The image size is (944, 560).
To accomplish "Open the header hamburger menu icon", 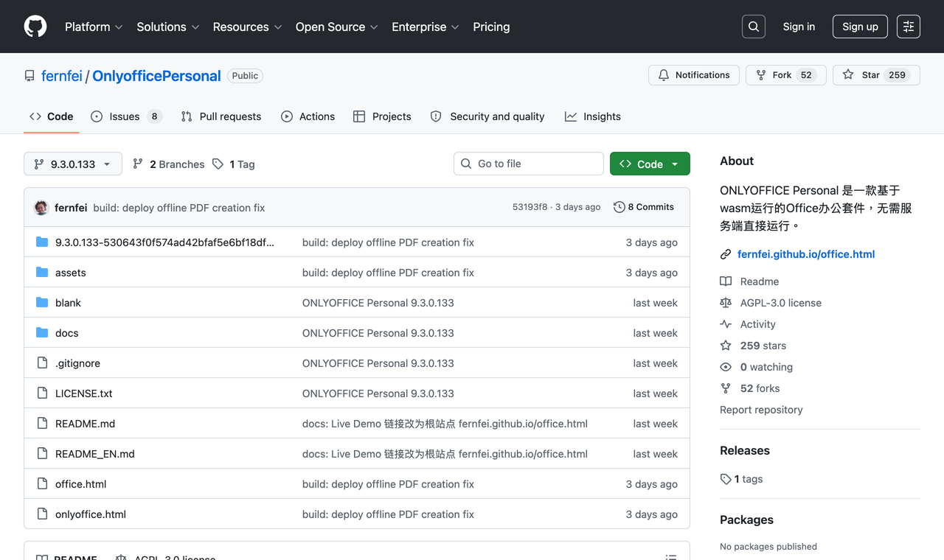I will (x=909, y=27).
